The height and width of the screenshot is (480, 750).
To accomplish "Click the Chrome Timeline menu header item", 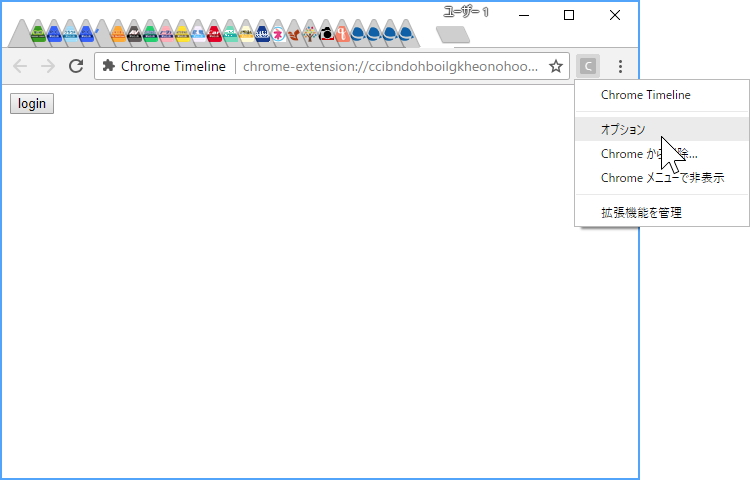I will click(662, 95).
